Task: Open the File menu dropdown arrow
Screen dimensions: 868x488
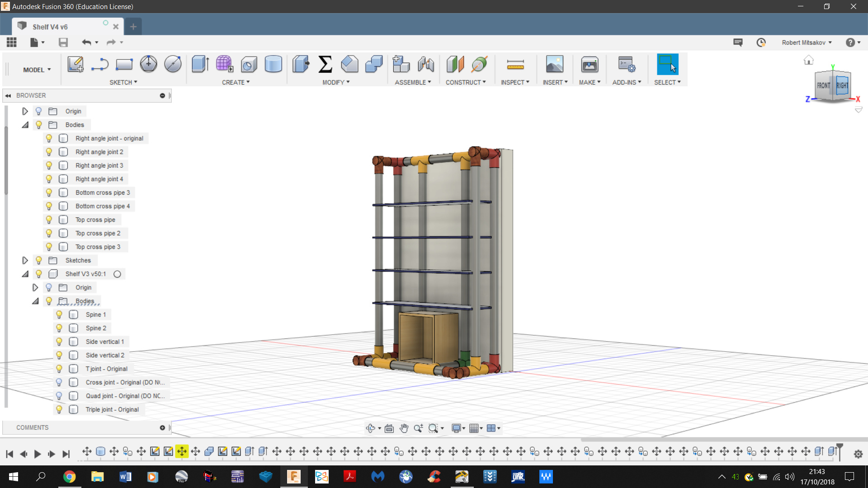Action: [x=43, y=42]
